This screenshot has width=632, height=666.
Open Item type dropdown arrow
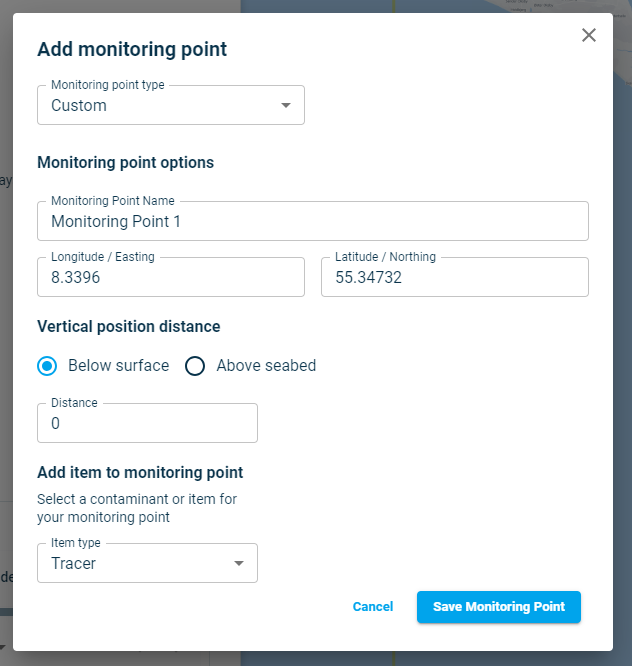(x=239, y=563)
